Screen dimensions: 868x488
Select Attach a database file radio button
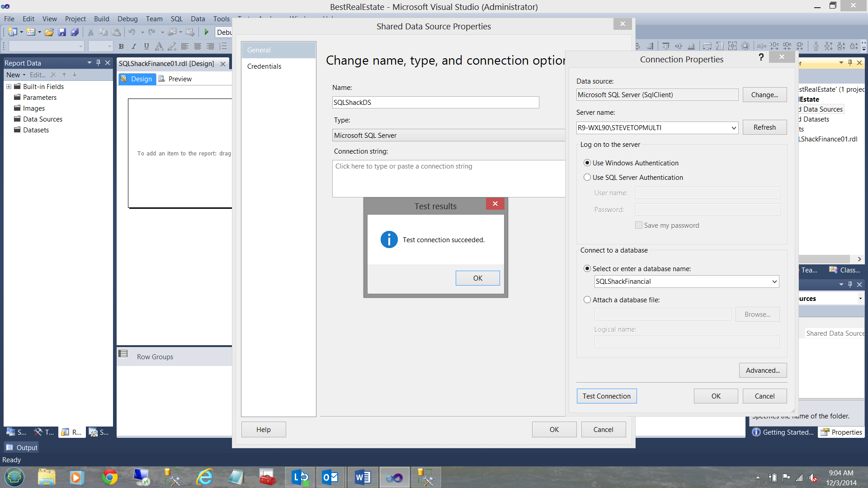(x=587, y=300)
